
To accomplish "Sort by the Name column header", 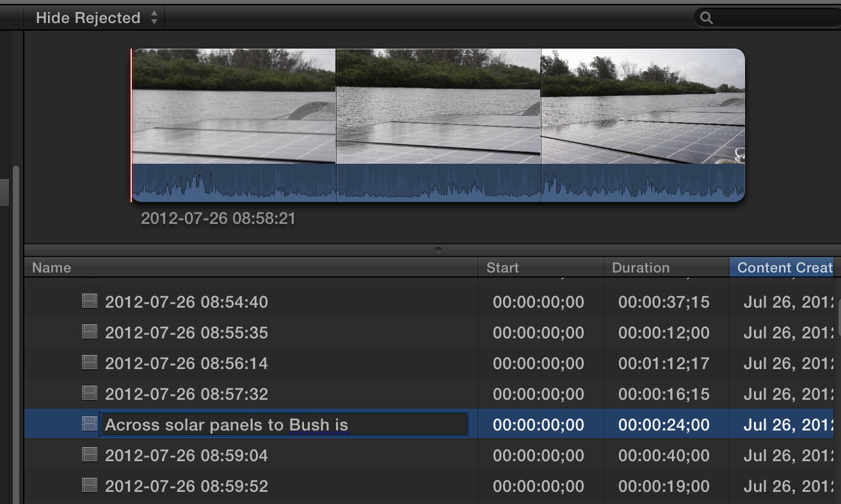I will (x=251, y=267).
